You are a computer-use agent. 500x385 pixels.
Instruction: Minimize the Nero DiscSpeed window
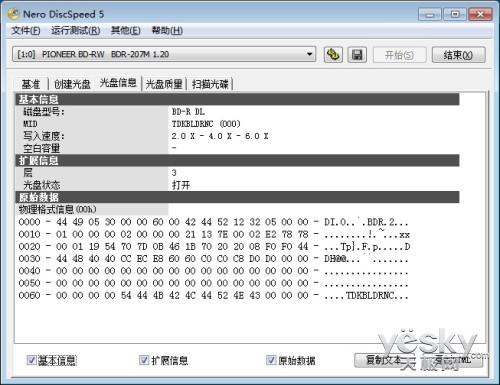click(430, 14)
